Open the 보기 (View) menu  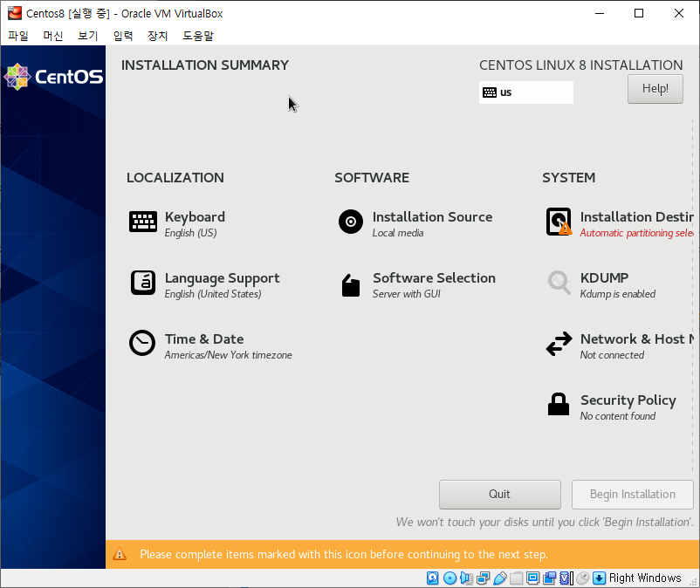[x=88, y=36]
